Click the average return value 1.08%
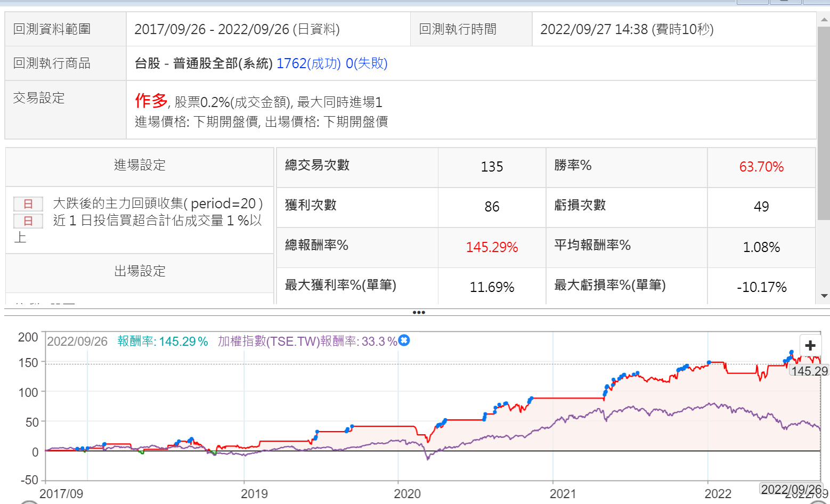Screen dimensions: 830x504 (761, 247)
